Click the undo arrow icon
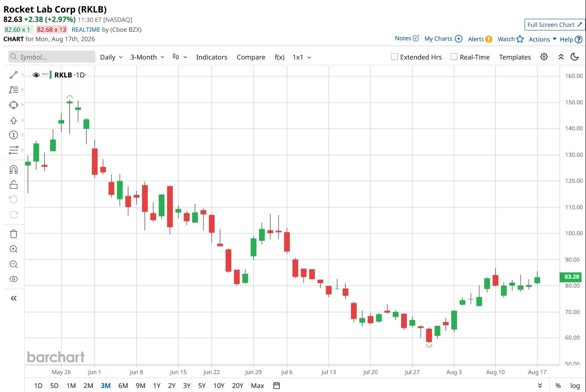This screenshot has height=392, width=586. 13,200
